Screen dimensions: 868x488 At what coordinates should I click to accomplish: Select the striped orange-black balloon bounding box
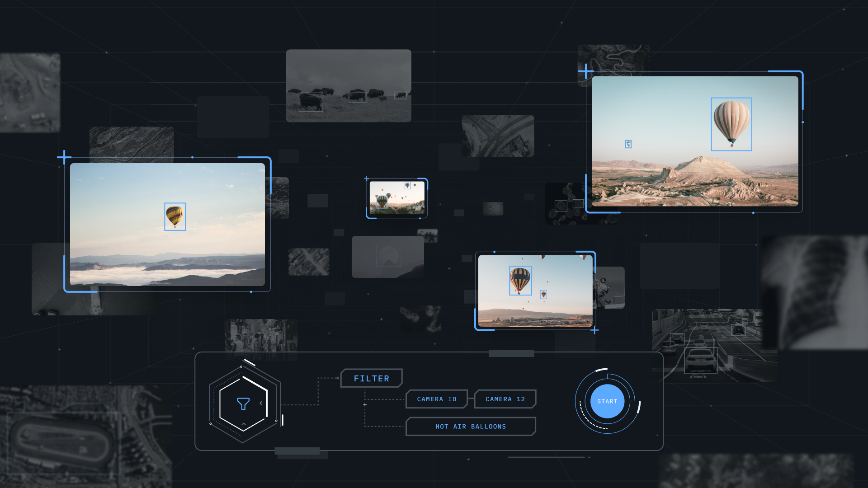click(520, 280)
